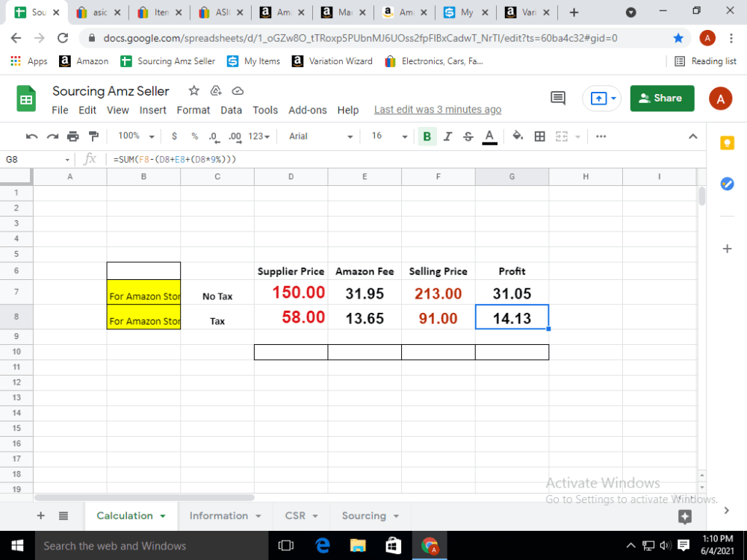Screen dimensions: 747x560
Task: Open Google Keep in side panel
Action: (727, 143)
